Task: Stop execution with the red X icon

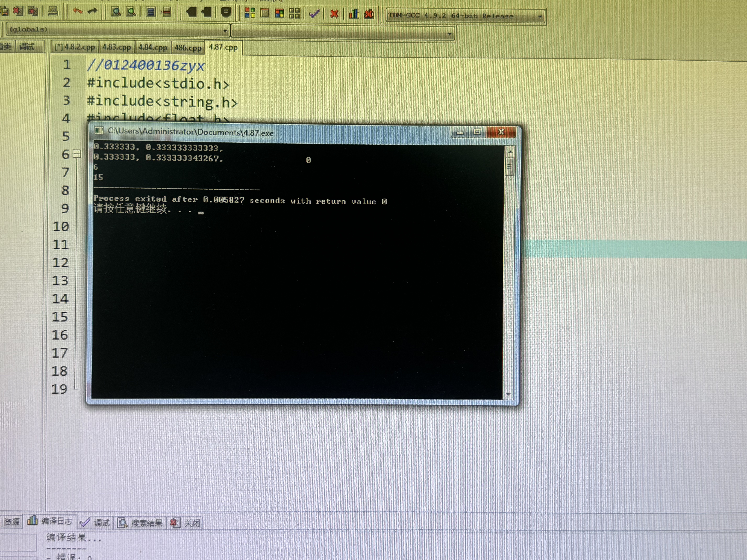Action: tap(334, 14)
